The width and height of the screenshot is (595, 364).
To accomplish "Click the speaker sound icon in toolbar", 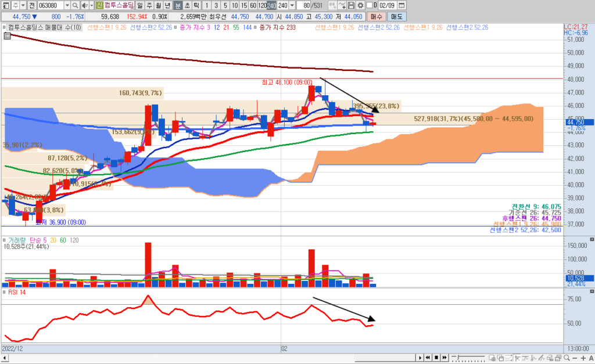I will coord(85,5).
